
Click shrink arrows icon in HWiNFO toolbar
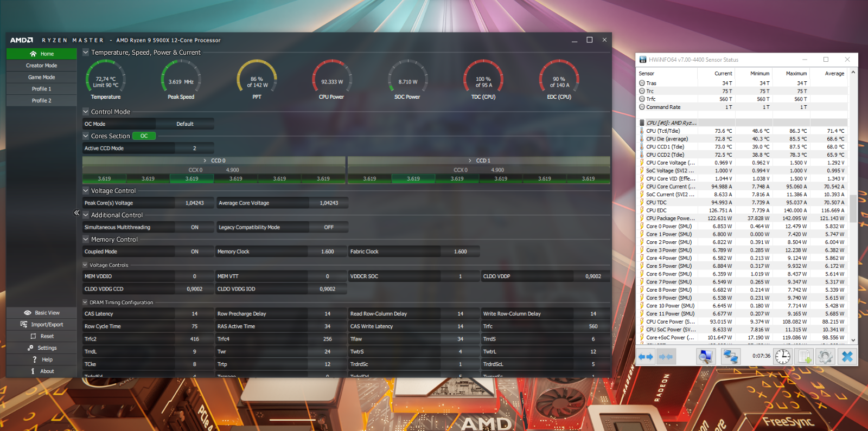click(x=665, y=356)
